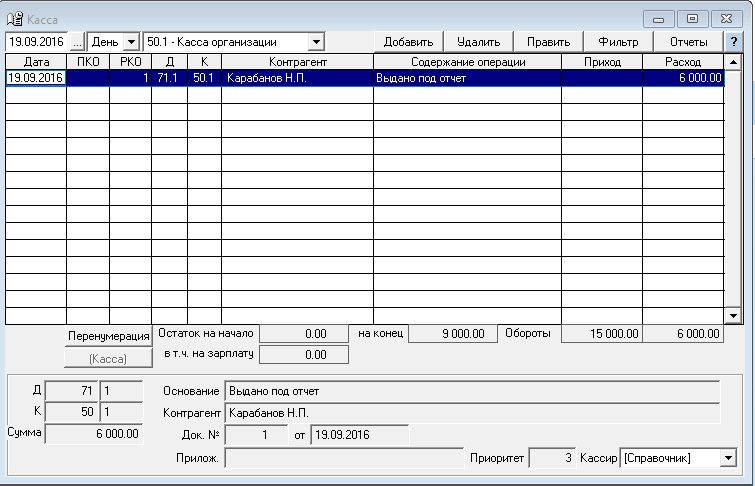
Task: Click the РКО column header
Action: click(x=130, y=62)
